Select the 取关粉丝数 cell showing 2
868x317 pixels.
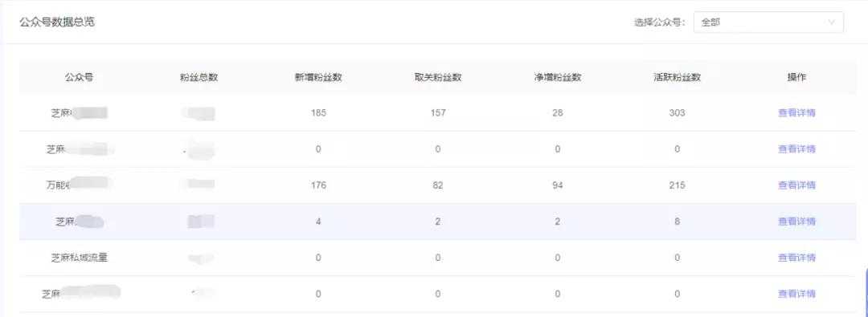(x=438, y=221)
